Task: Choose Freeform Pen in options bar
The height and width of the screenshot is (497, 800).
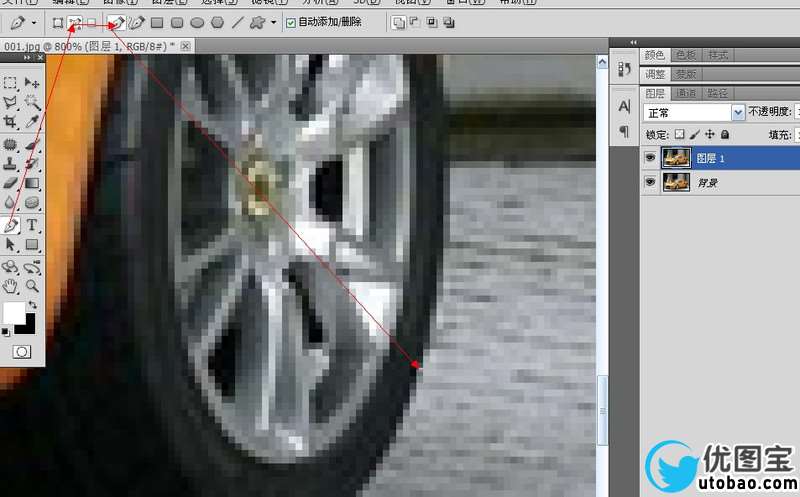Action: pyautogui.click(x=136, y=23)
